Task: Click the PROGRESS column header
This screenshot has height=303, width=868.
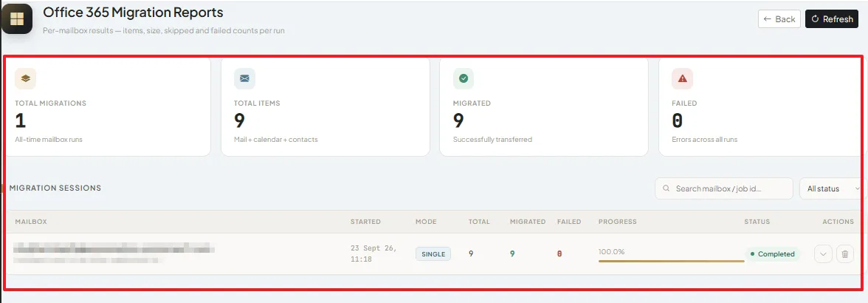Action: (617, 222)
